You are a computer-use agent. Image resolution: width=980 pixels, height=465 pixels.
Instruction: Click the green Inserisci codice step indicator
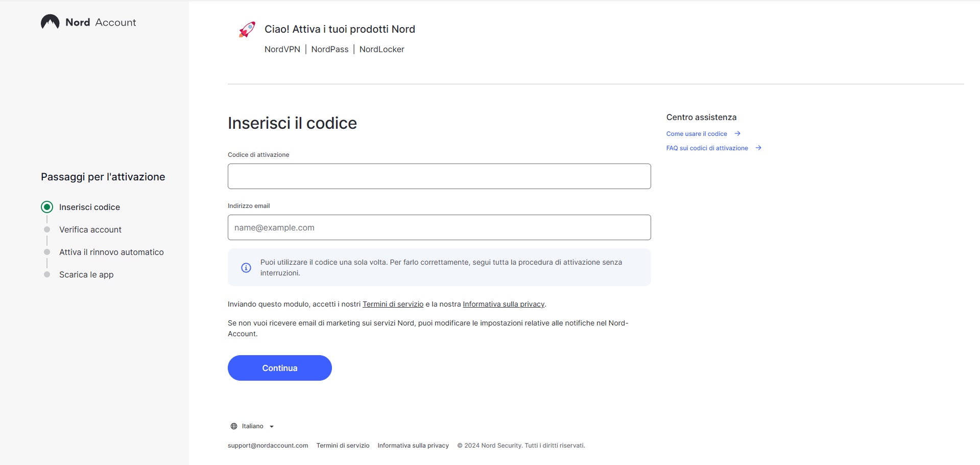pos(46,206)
